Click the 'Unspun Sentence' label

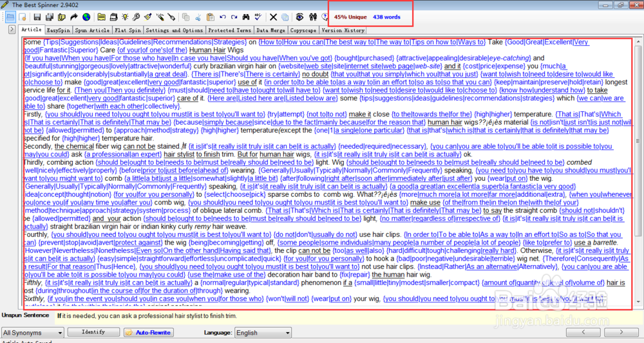[26, 315]
